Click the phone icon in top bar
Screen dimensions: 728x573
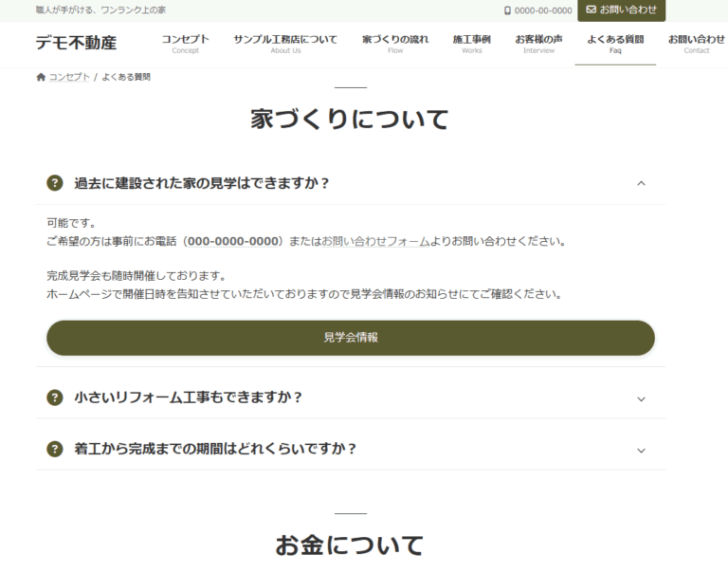[x=507, y=10]
